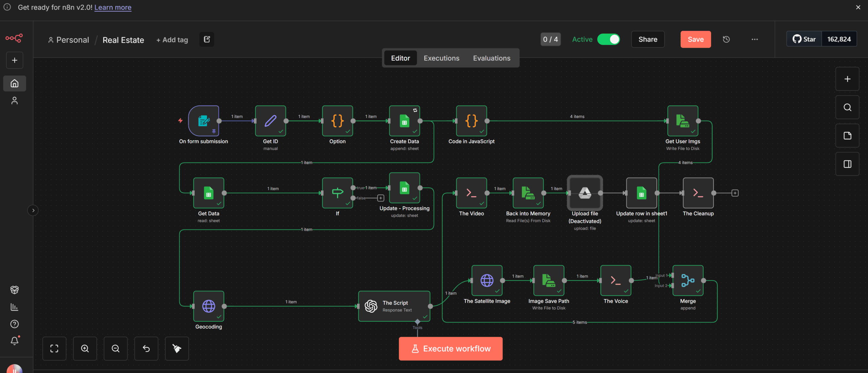The width and height of the screenshot is (868, 373).
Task: Open workflow version history via clock icon
Action: click(x=726, y=39)
